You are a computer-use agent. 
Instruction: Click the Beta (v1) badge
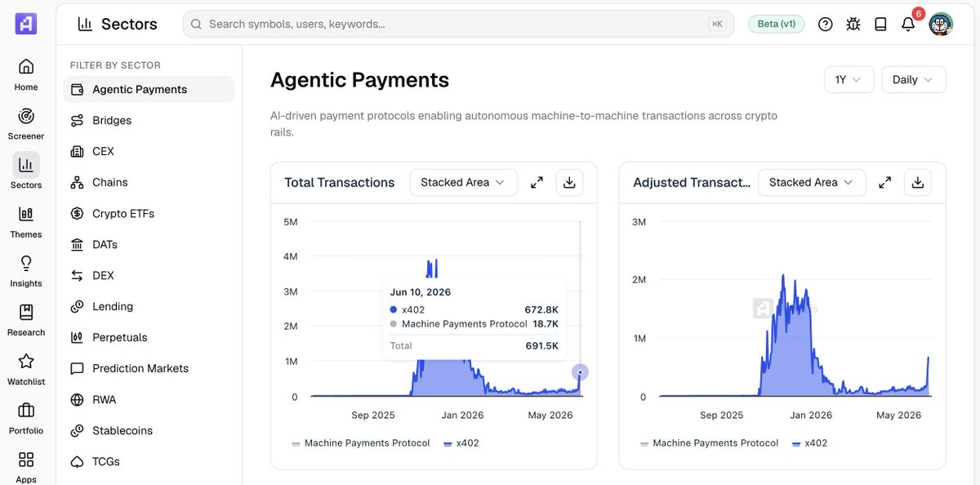(777, 24)
